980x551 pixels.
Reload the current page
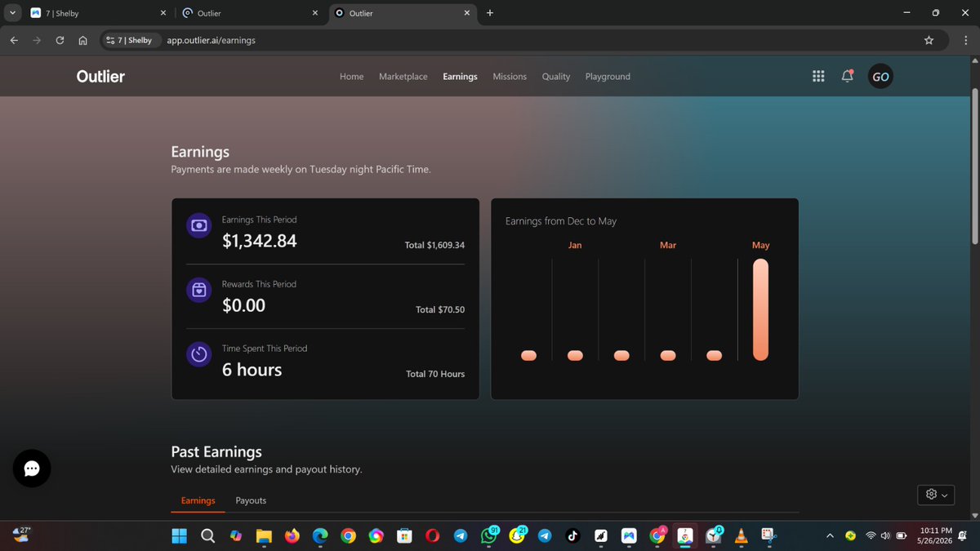point(60,40)
